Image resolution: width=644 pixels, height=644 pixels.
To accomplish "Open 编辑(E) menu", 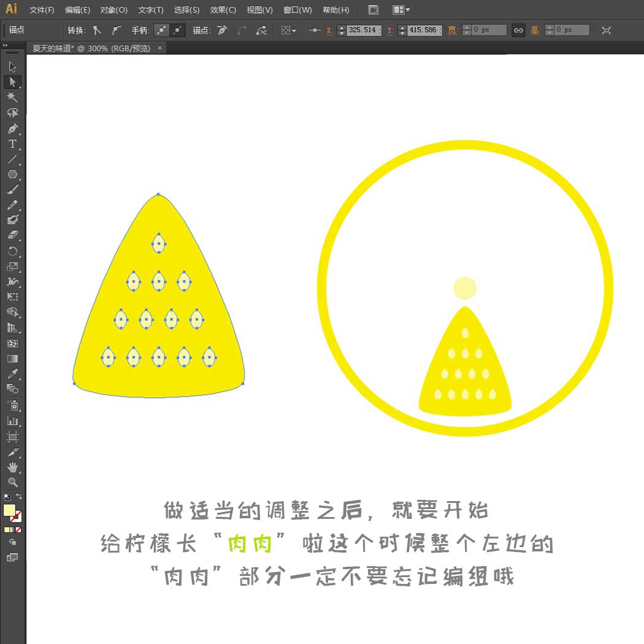I will (77, 10).
